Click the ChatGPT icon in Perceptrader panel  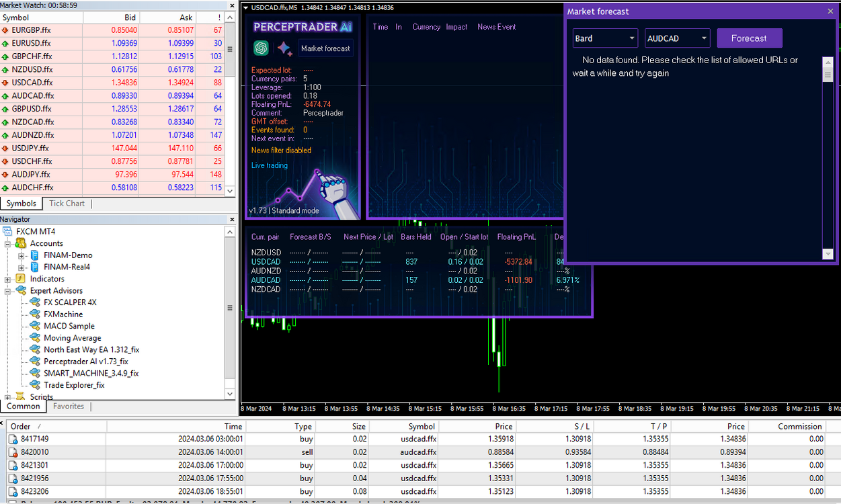click(261, 48)
